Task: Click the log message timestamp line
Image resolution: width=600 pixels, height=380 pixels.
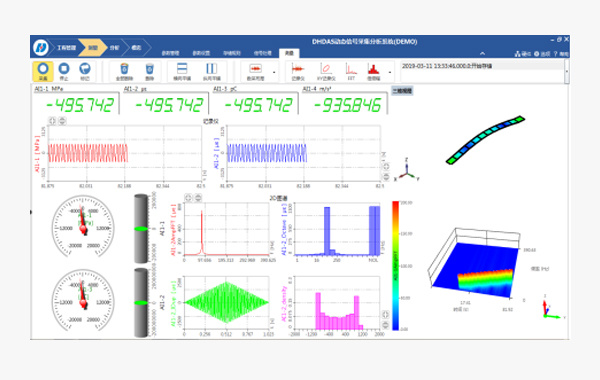Action: pos(447,66)
